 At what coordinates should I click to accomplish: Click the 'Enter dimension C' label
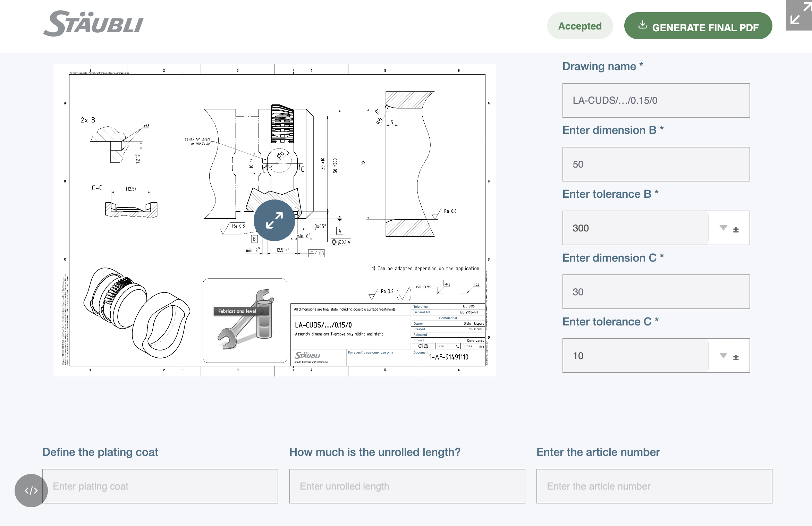coord(613,258)
